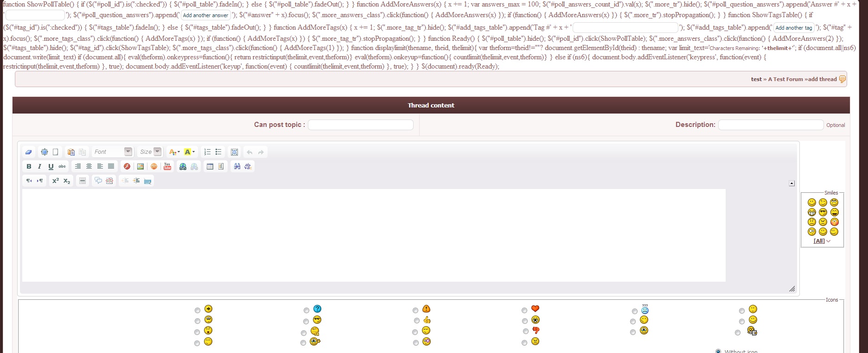Select the question mark icon radio
Image resolution: width=868 pixels, height=353 pixels.
(x=306, y=310)
